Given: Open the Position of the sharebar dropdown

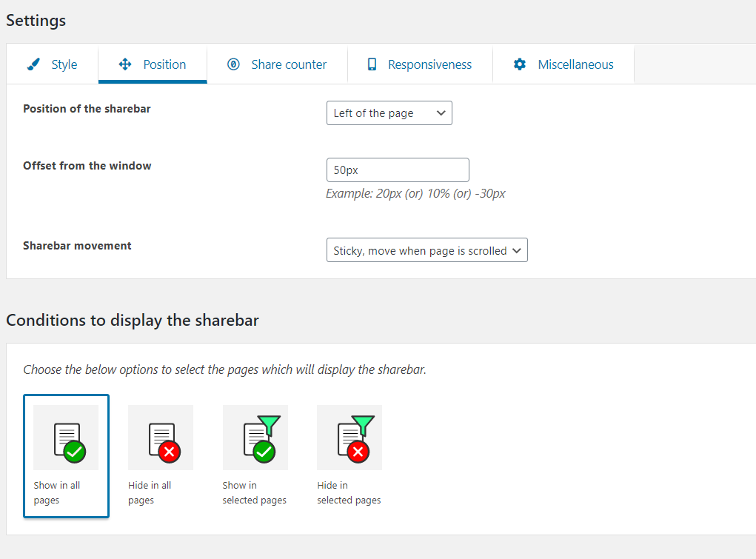Looking at the screenshot, I should click(x=389, y=113).
